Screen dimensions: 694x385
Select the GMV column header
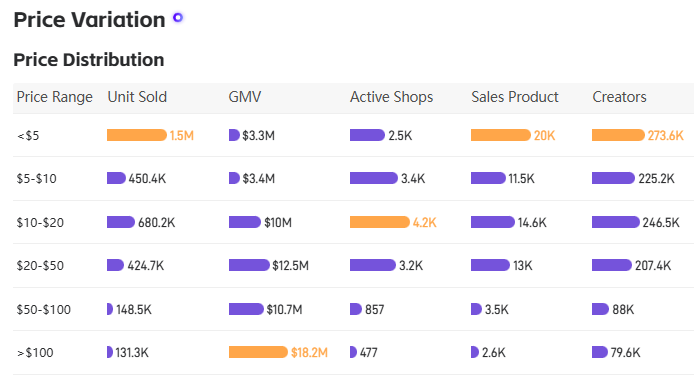(245, 97)
